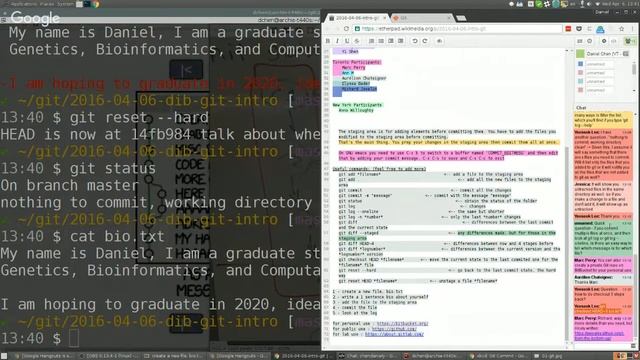Toggle bold formatting in Etherpad toolbar
640x360 pixels.
coord(328,41)
